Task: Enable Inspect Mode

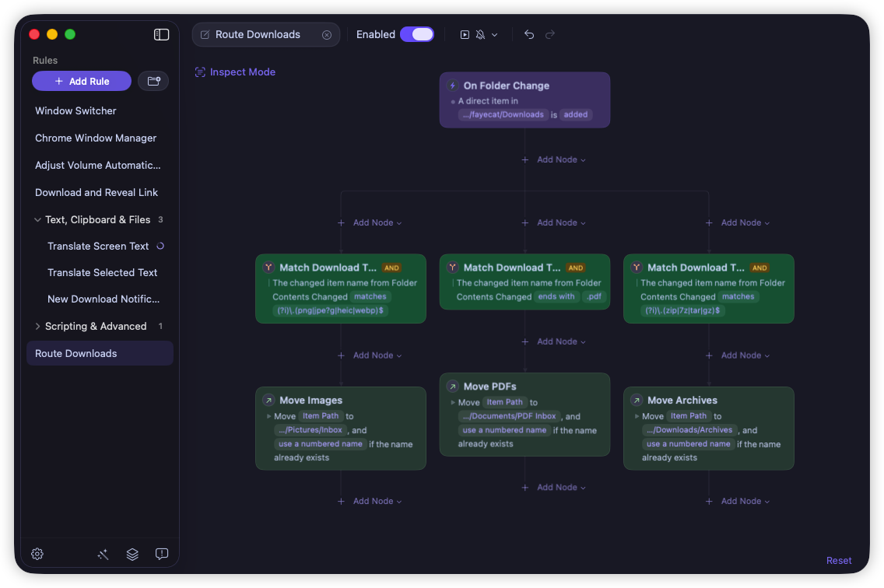Action: coord(235,72)
